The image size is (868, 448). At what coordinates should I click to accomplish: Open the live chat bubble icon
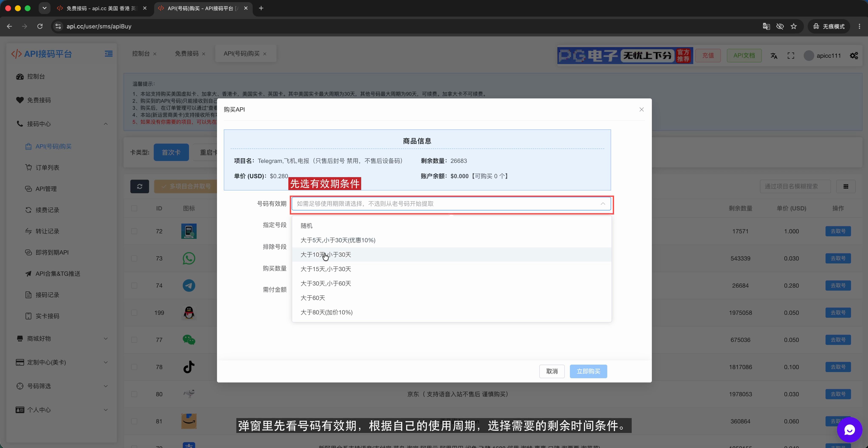pyautogui.click(x=850, y=430)
